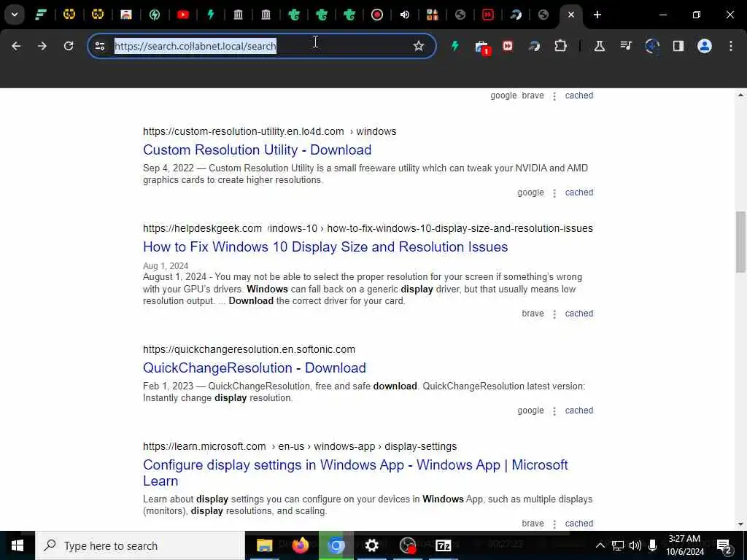The image size is (747, 560).
Task: Click the scrollbar up arrow
Action: click(740, 96)
